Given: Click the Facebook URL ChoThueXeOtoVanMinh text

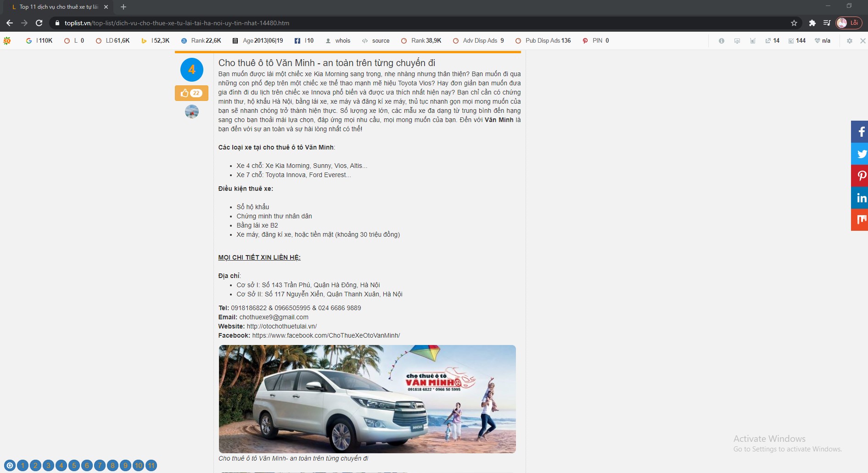Looking at the screenshot, I should (326, 335).
